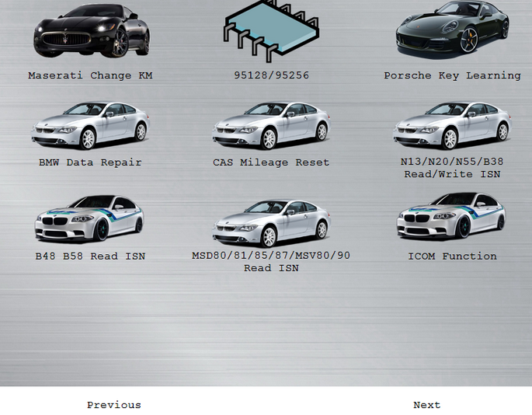Click the 'BMW Data Repair' label
The height and width of the screenshot is (415, 532).
pyautogui.click(x=90, y=162)
